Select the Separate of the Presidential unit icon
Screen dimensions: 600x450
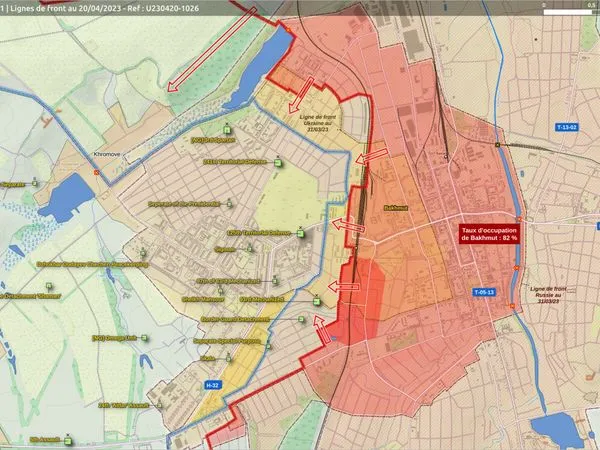click(x=229, y=203)
